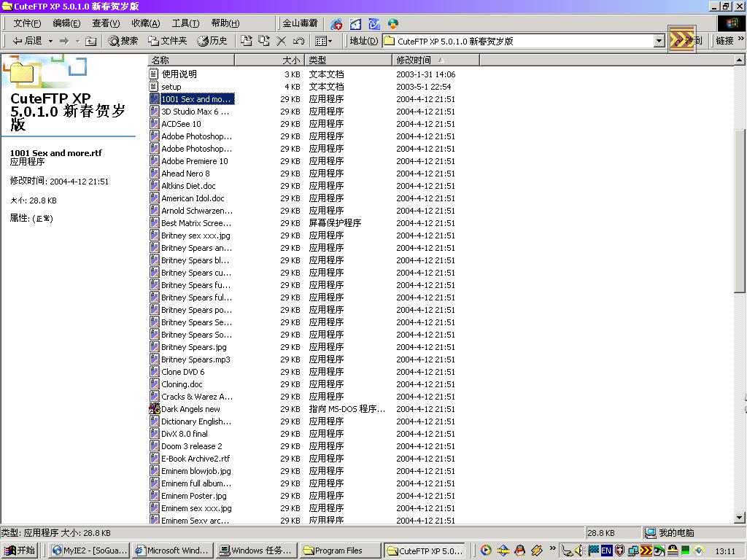Select the Eminem Poster.jpg file
The image size is (747, 560).
click(194, 496)
